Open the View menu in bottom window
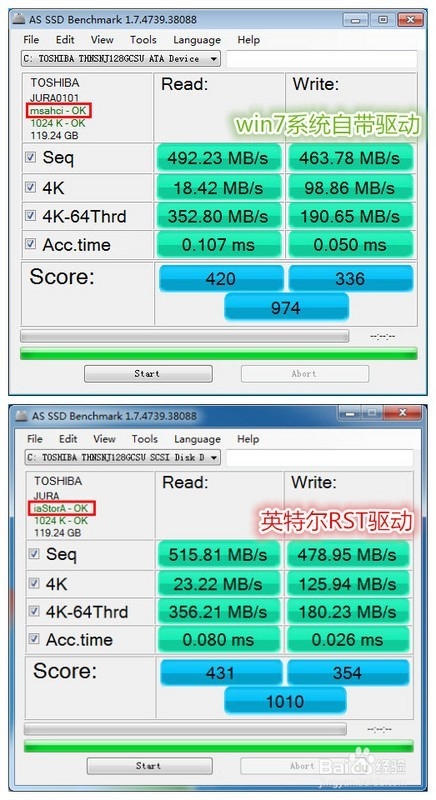Image resolution: width=436 pixels, height=800 pixels. pyautogui.click(x=104, y=439)
